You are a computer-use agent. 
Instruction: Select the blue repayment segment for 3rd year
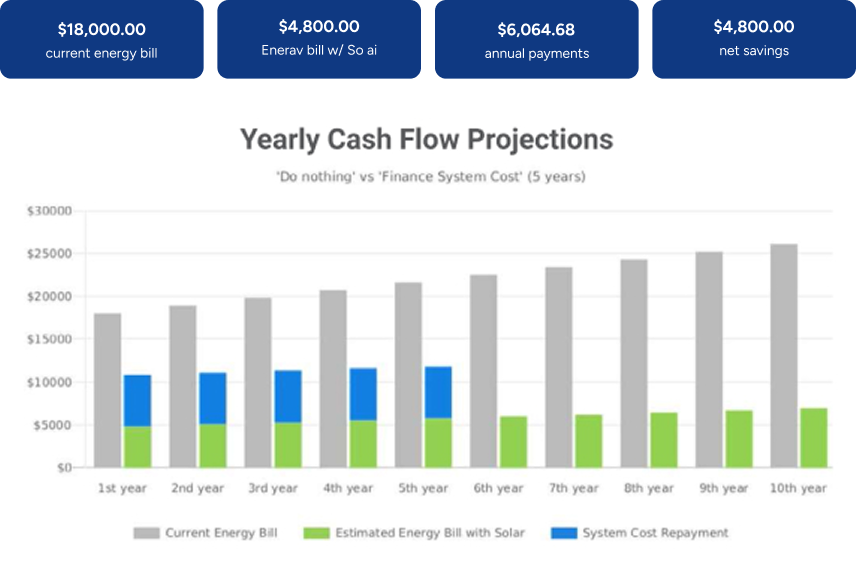(288, 396)
